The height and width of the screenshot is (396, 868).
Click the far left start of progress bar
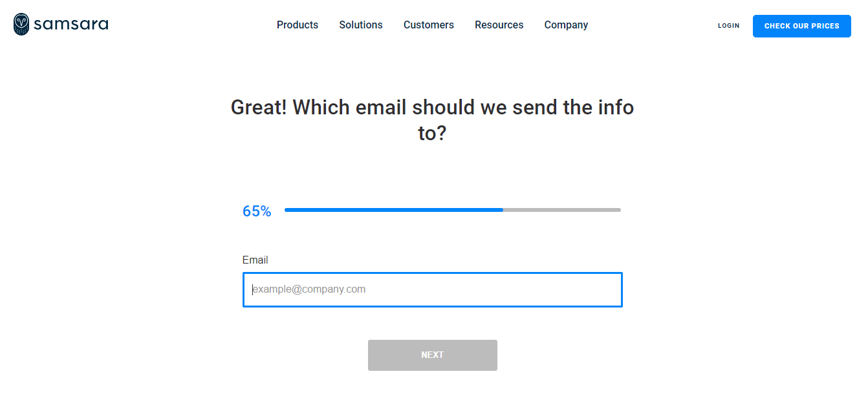point(287,210)
